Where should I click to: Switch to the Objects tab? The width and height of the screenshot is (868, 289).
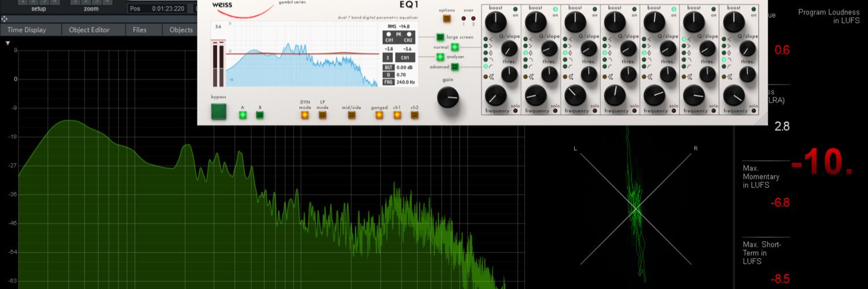(181, 30)
